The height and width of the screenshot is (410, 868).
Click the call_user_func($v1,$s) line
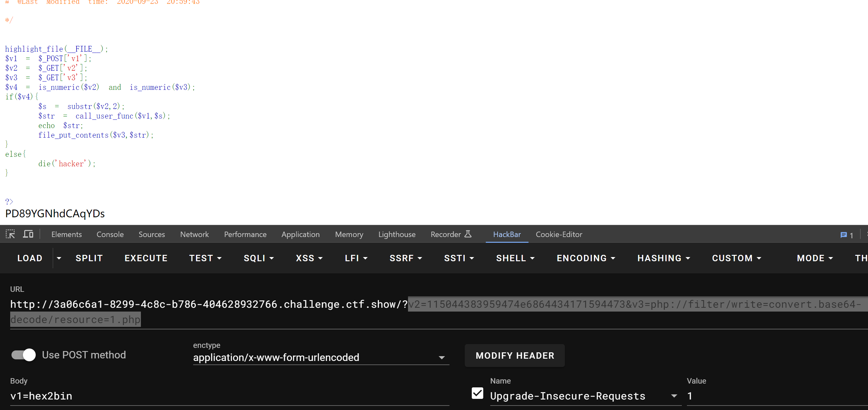[x=104, y=116]
